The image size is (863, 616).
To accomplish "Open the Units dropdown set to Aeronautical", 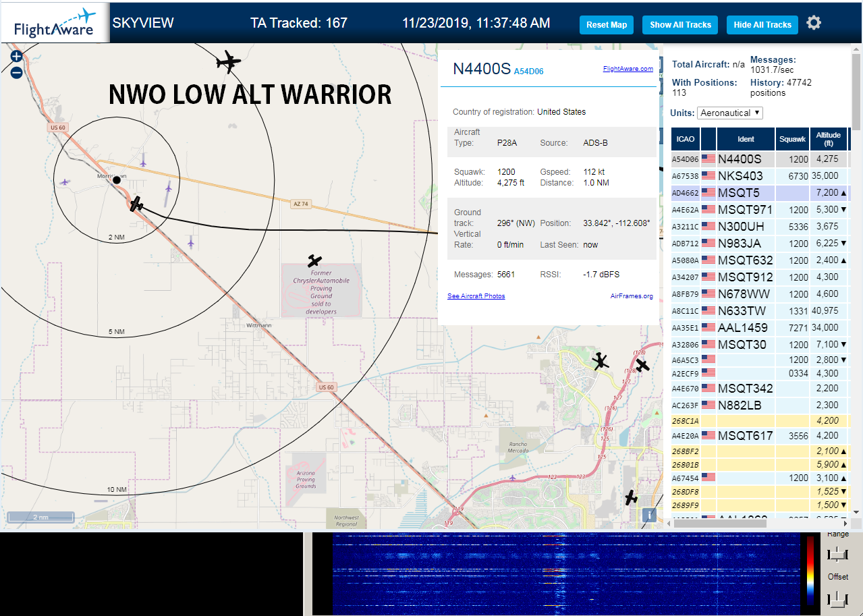I will [730, 113].
